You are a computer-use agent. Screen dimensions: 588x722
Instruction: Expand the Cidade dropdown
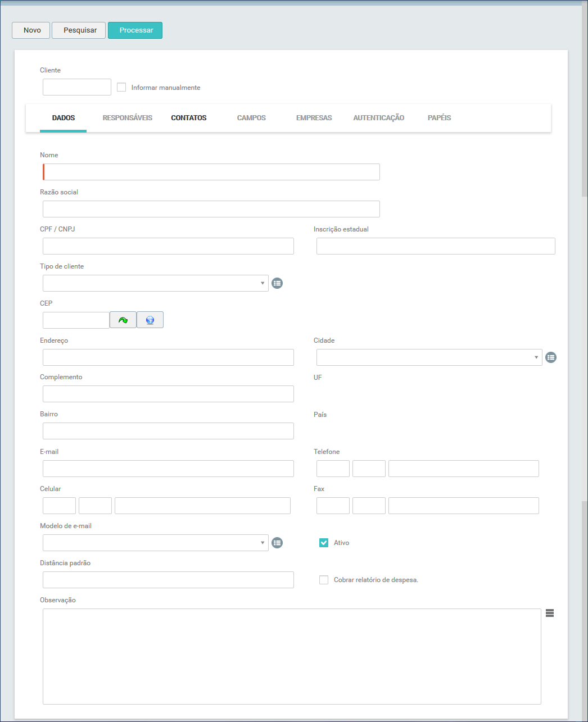(x=429, y=357)
